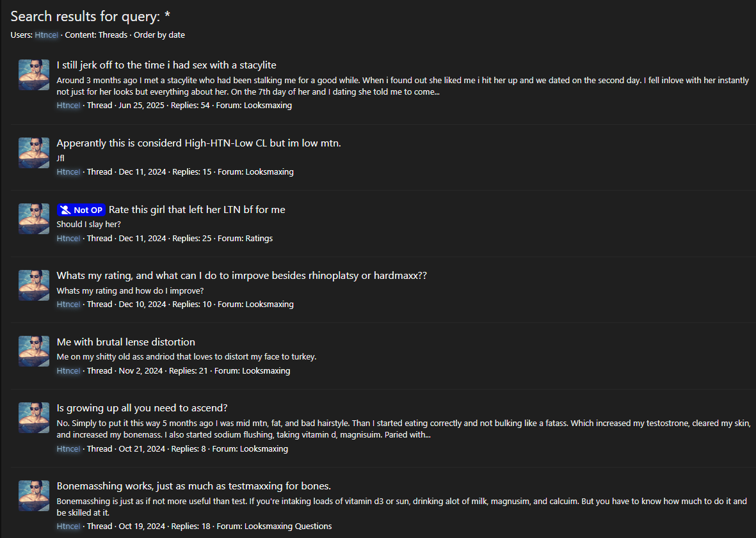
Task: Open the "Apperantly this is considerd High-HTN-Low CL" thread
Action: [198, 143]
